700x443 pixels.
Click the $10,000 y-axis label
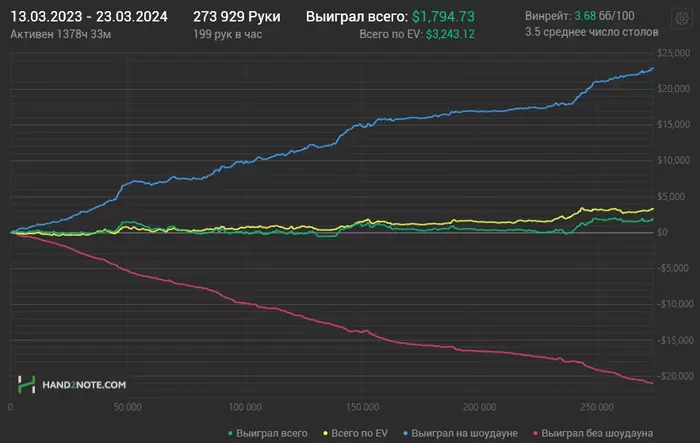pos(673,160)
